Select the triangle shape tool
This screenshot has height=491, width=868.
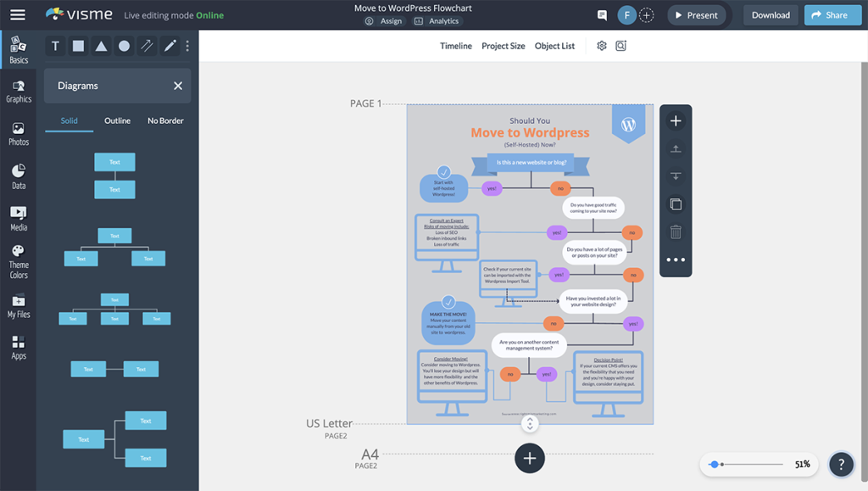[x=101, y=47]
